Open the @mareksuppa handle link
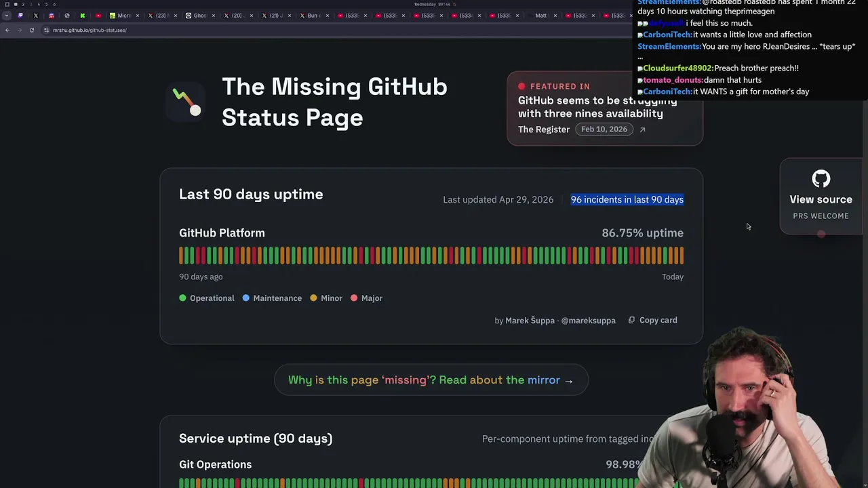This screenshot has width=868, height=488. click(x=589, y=321)
